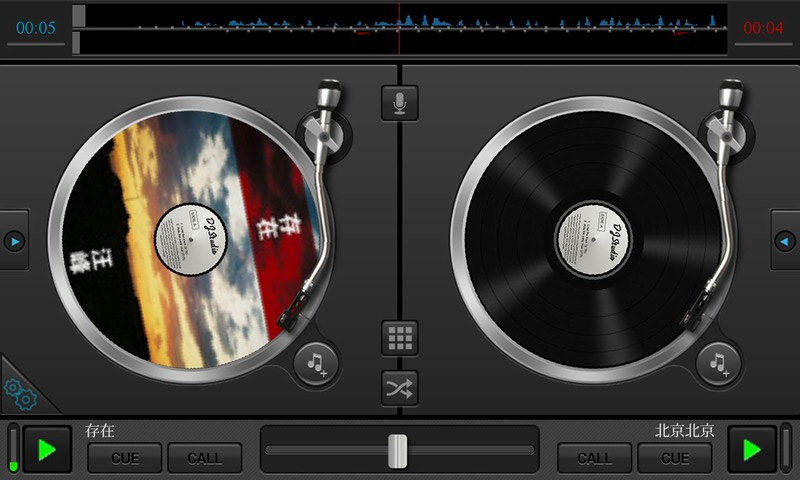Play the right deck track

[x=752, y=450]
